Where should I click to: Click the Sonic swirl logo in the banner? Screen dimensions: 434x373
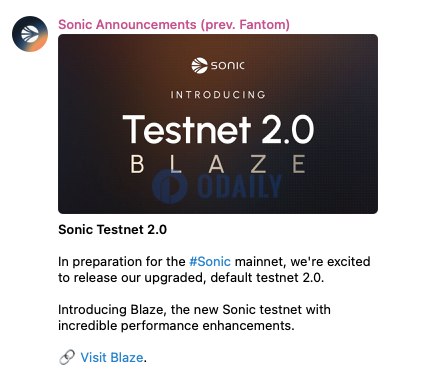pyautogui.click(x=199, y=65)
